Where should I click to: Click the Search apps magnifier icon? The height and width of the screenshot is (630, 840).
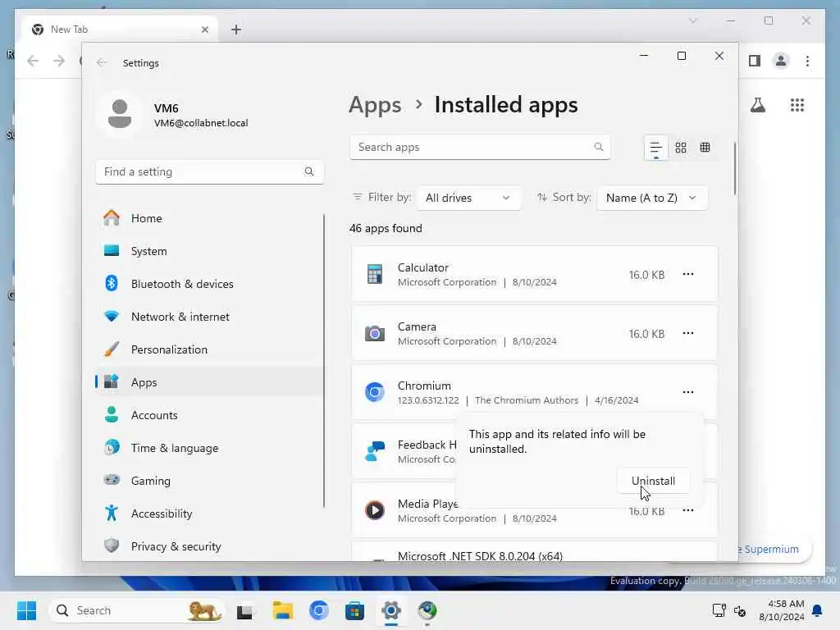pyautogui.click(x=598, y=147)
